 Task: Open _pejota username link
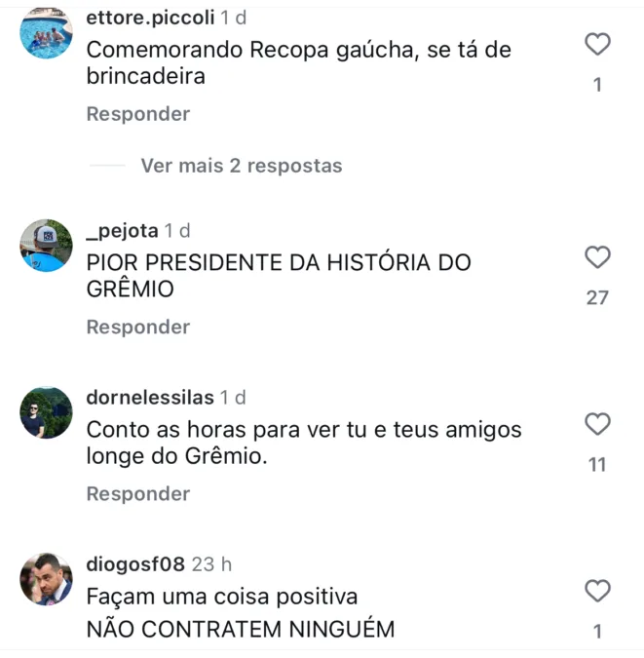click(122, 231)
